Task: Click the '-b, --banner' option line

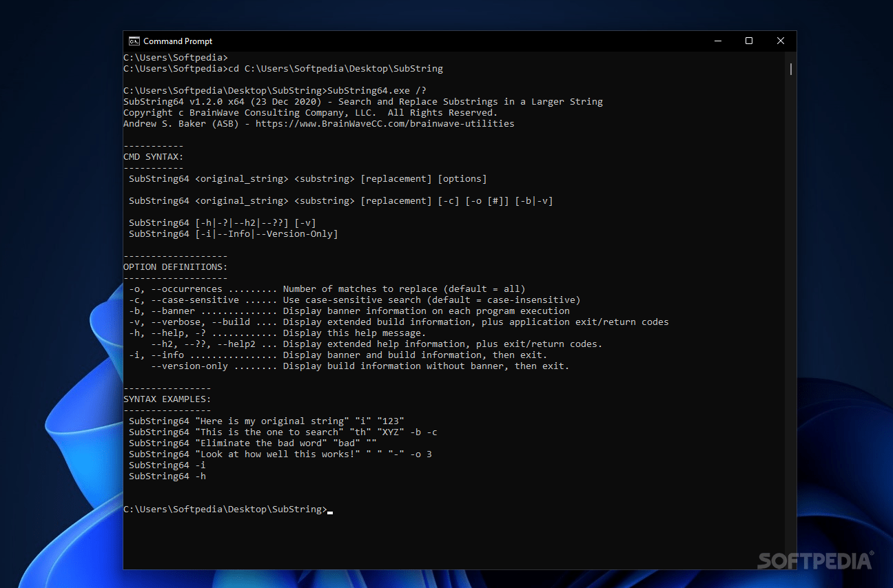Action: (x=349, y=311)
